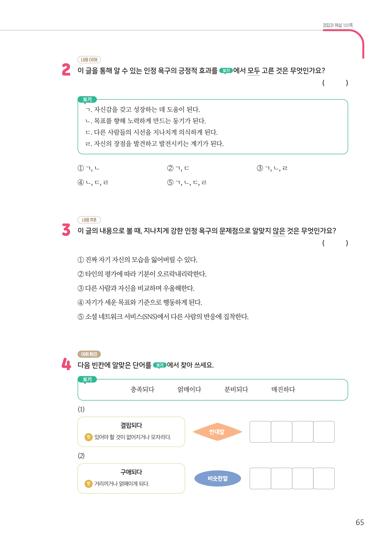Select answer ③ ㄱ, ㄴ, ㄹ in question 2
The height and width of the screenshot is (542, 392).
pyautogui.click(x=272, y=168)
